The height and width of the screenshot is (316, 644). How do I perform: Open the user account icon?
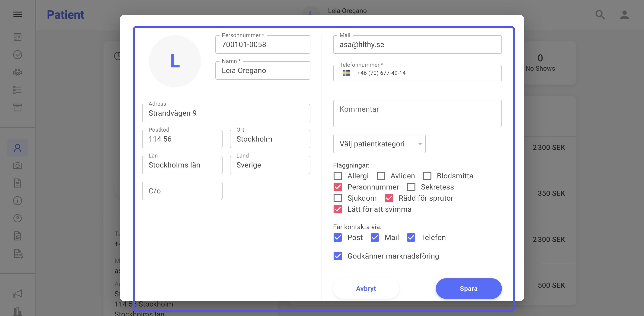(x=624, y=15)
